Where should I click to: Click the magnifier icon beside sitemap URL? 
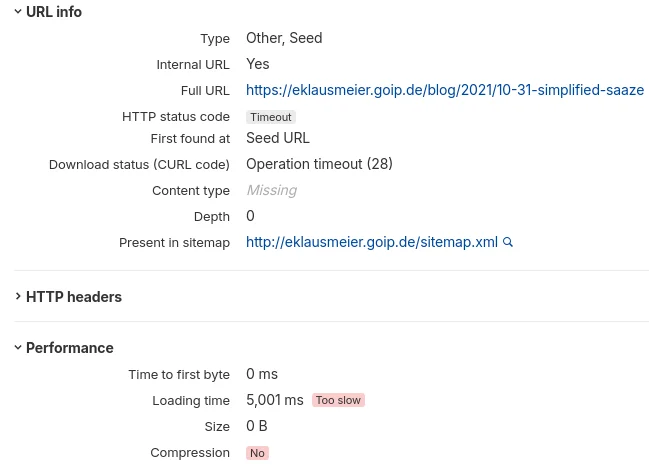pyautogui.click(x=508, y=242)
